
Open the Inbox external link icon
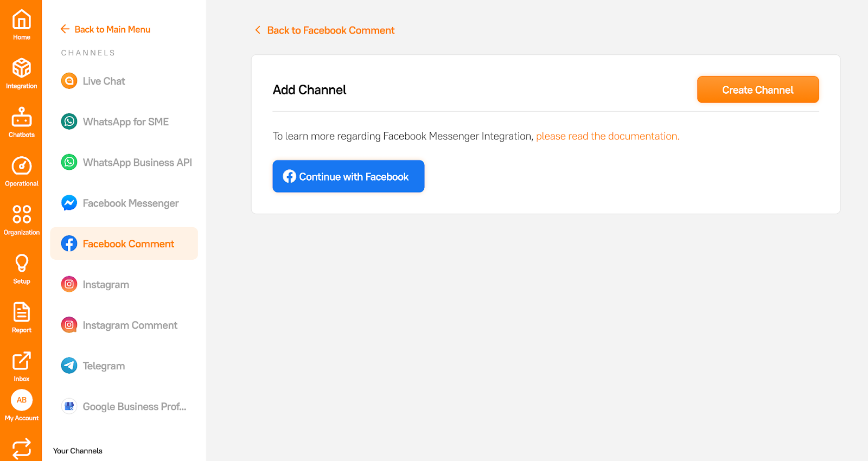click(22, 361)
